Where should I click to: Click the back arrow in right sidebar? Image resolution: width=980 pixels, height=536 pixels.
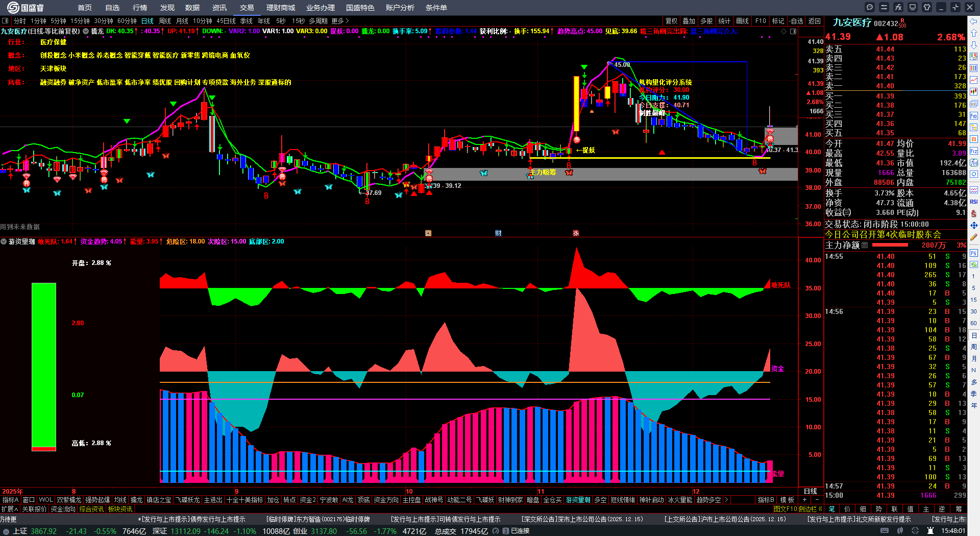tap(974, 21)
